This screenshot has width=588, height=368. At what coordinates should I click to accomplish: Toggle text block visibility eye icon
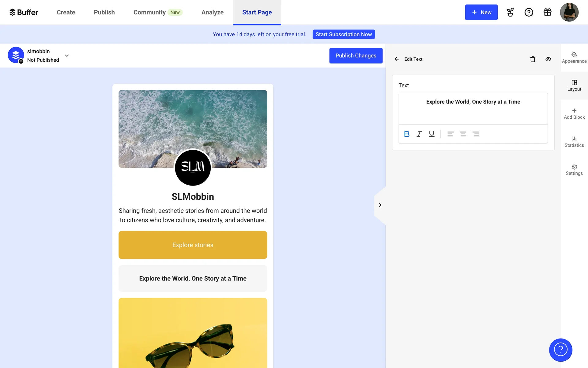548,59
